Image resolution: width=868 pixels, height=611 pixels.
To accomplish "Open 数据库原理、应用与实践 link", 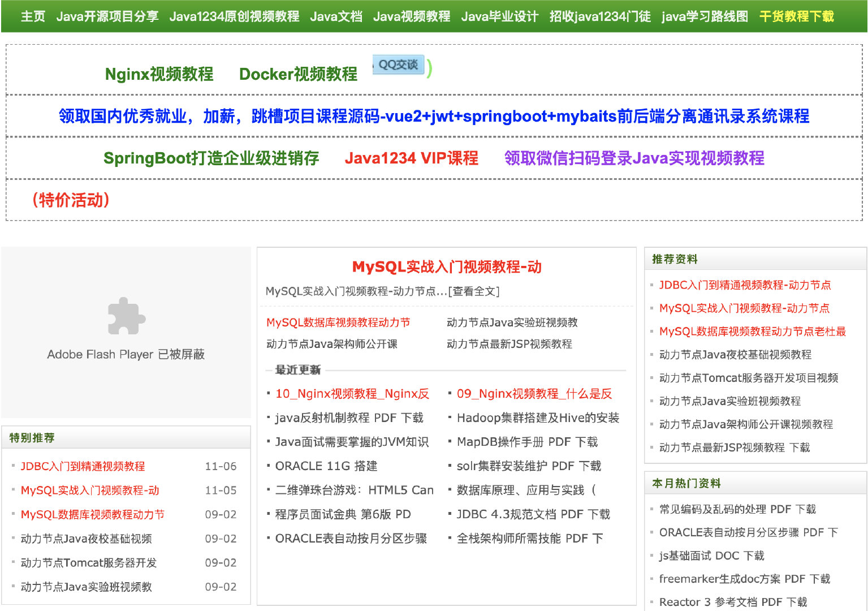I will coord(526,490).
